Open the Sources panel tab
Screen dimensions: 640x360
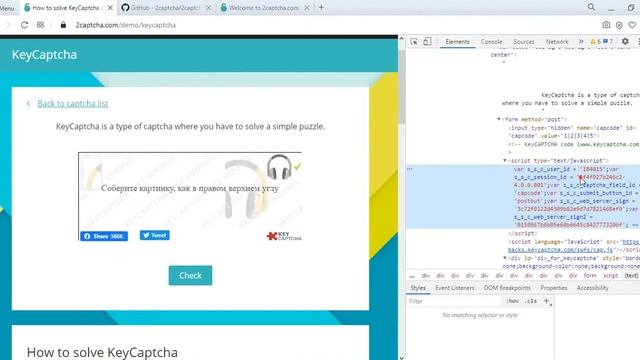click(x=524, y=42)
